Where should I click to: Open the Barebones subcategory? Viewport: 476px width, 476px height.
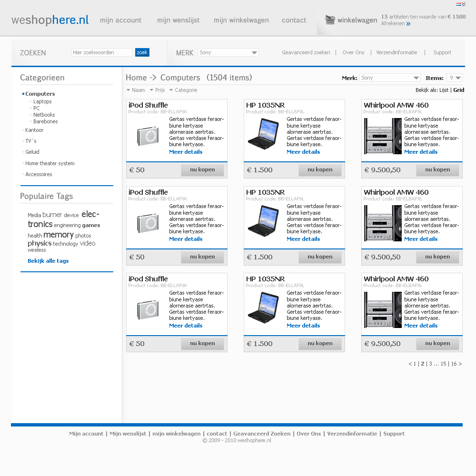tap(46, 121)
